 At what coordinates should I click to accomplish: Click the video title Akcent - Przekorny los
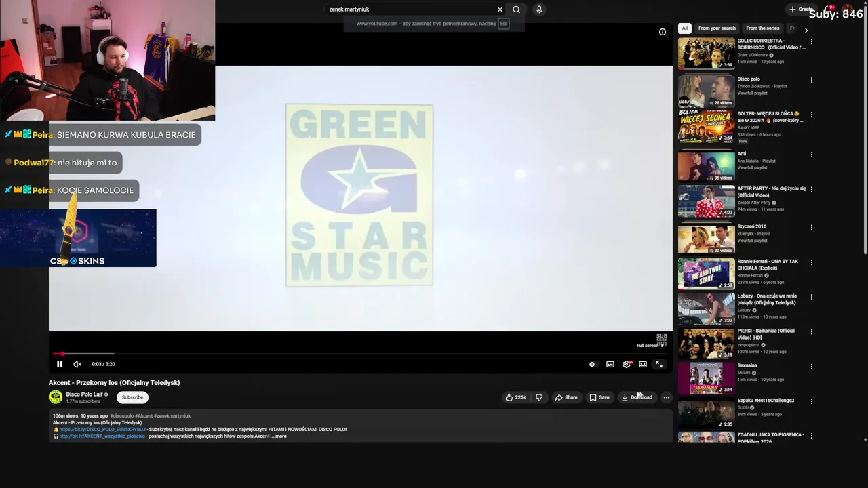click(x=114, y=383)
